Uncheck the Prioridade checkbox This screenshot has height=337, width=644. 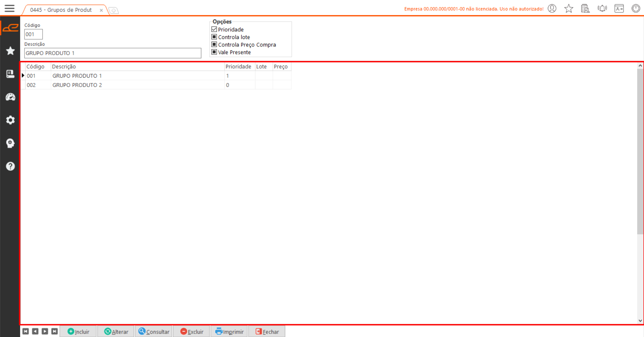click(214, 30)
